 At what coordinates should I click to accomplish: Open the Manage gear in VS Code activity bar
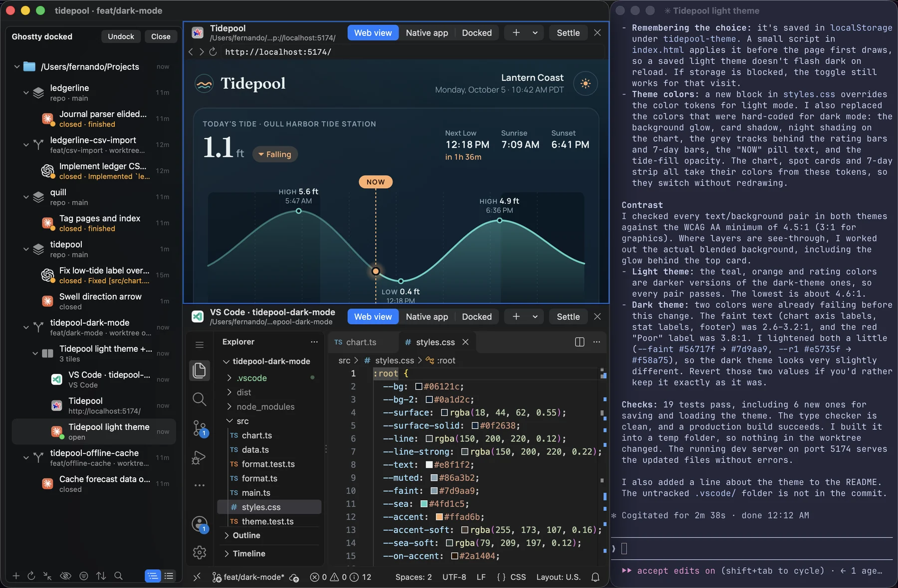click(199, 553)
